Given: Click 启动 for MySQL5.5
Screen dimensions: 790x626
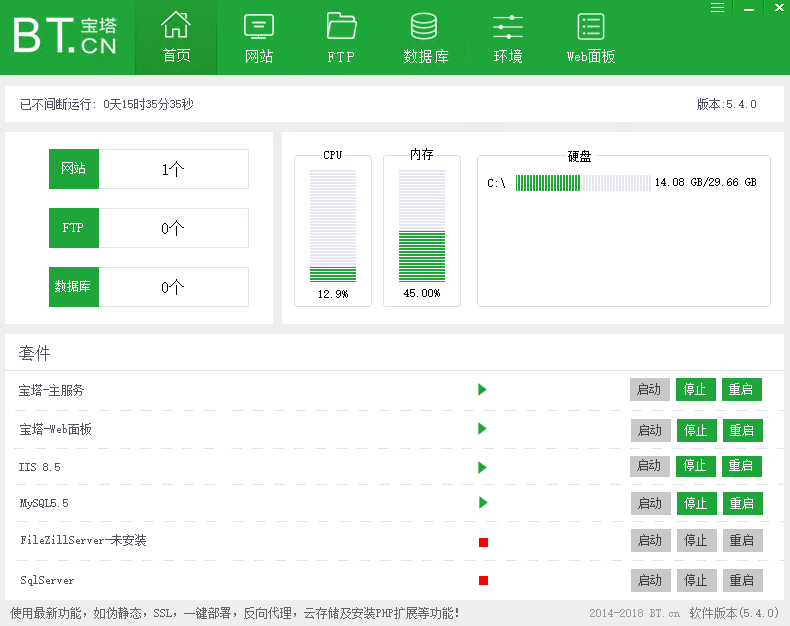Looking at the screenshot, I should coord(650,504).
